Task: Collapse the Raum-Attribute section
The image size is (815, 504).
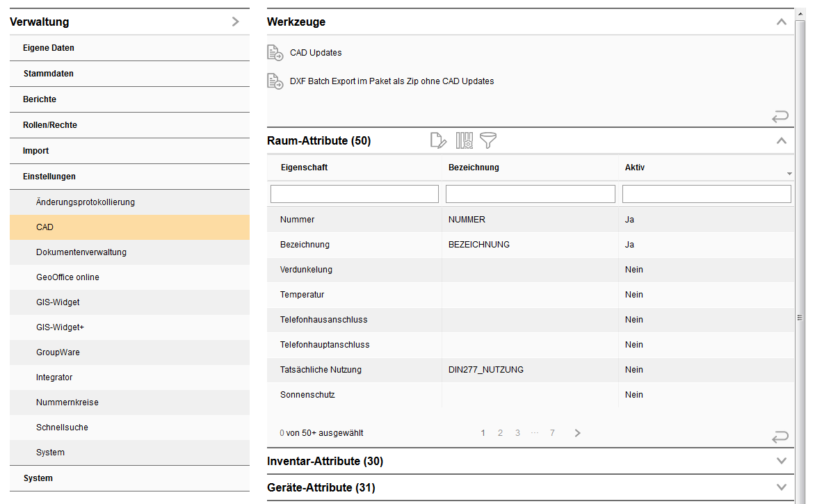Action: [x=781, y=141]
